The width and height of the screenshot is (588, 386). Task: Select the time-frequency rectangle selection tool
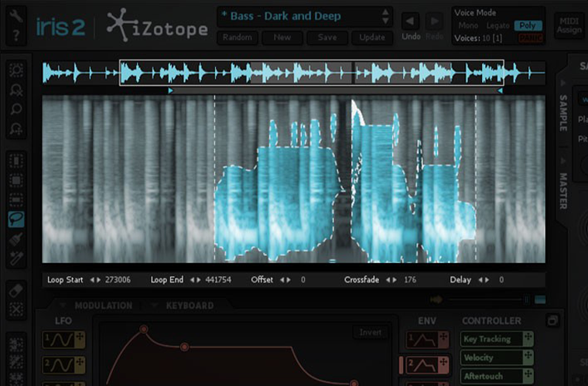pos(16,181)
